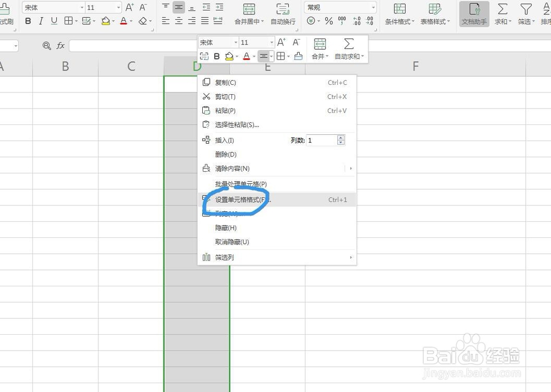This screenshot has width=551, height=392.
Task: Decrease decimal places
Action: (369, 21)
